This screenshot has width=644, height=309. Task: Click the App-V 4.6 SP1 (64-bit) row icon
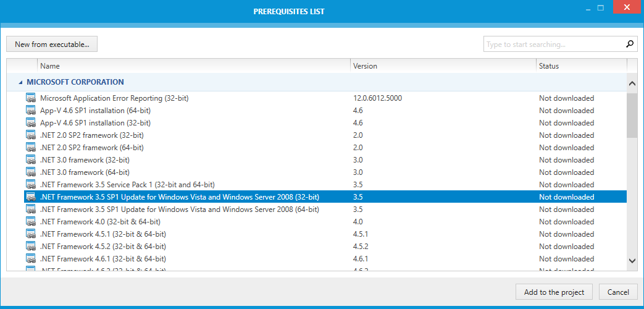(31, 111)
